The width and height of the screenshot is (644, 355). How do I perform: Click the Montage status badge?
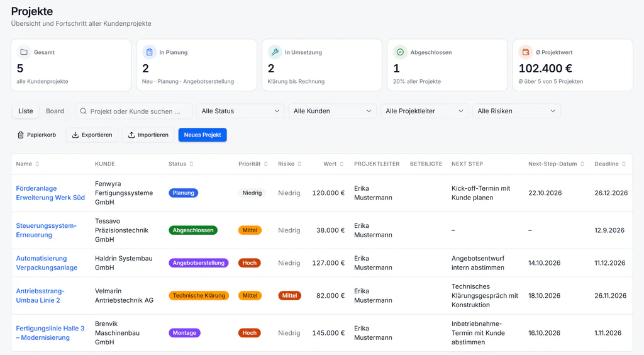tap(184, 333)
